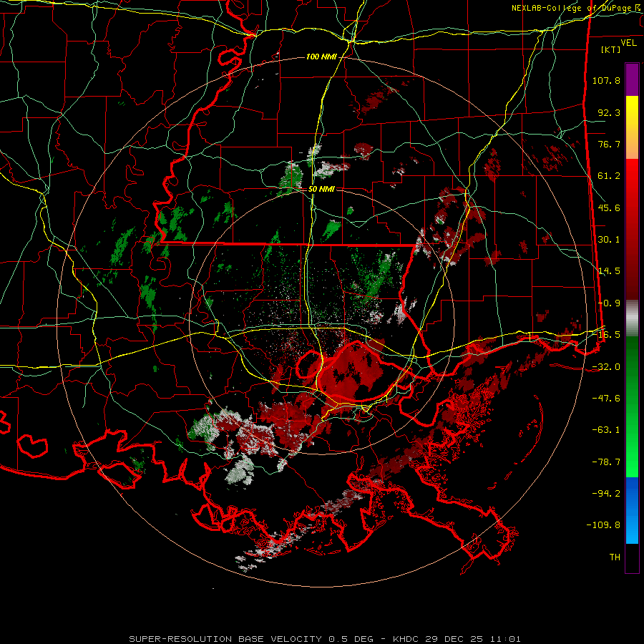Select the 92.3 velocity scale value
Viewport: 644px width, 644px height.
coord(609,112)
